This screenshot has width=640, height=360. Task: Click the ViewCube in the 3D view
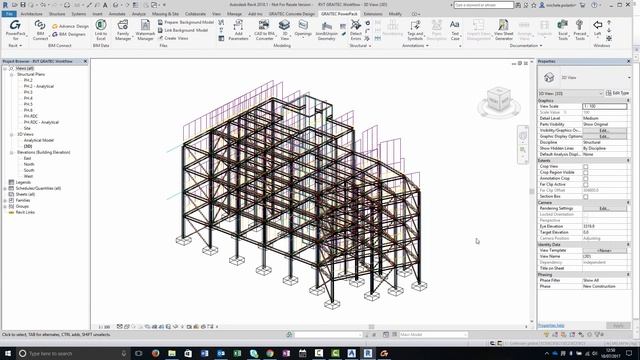499,99
